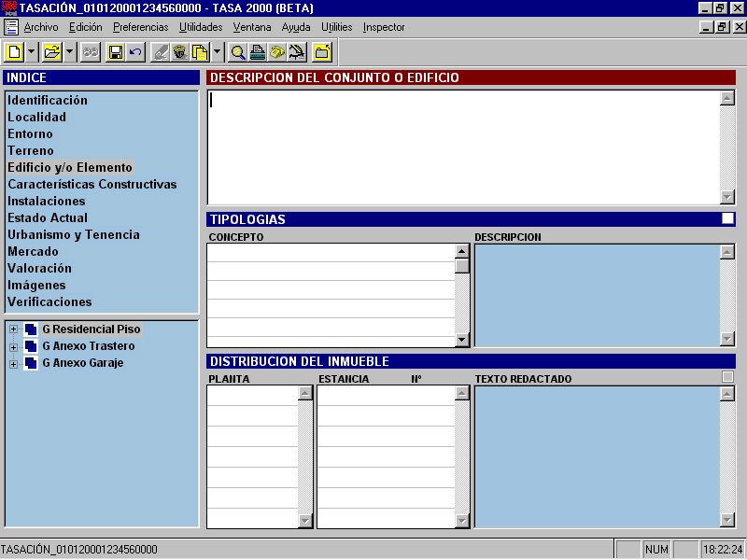Open the Utilidades menu
This screenshot has height=560, width=747.
coord(201,27)
